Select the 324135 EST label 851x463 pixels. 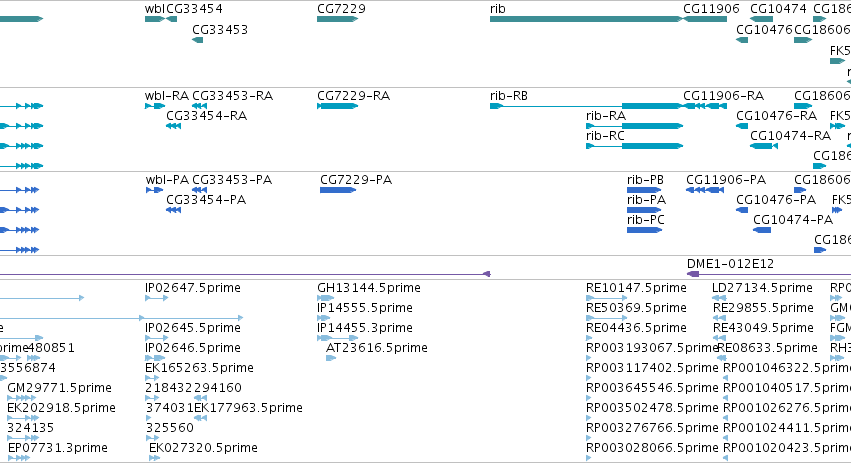click(x=30, y=429)
